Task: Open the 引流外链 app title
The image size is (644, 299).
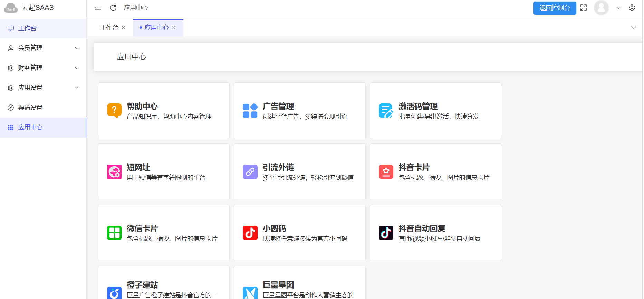Action: coord(278,167)
